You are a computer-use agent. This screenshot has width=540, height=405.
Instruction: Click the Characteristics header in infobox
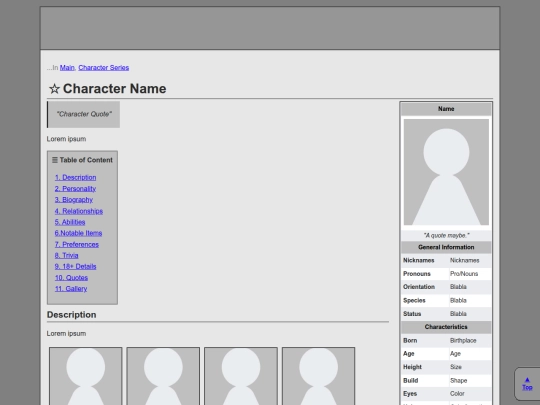[x=446, y=327]
